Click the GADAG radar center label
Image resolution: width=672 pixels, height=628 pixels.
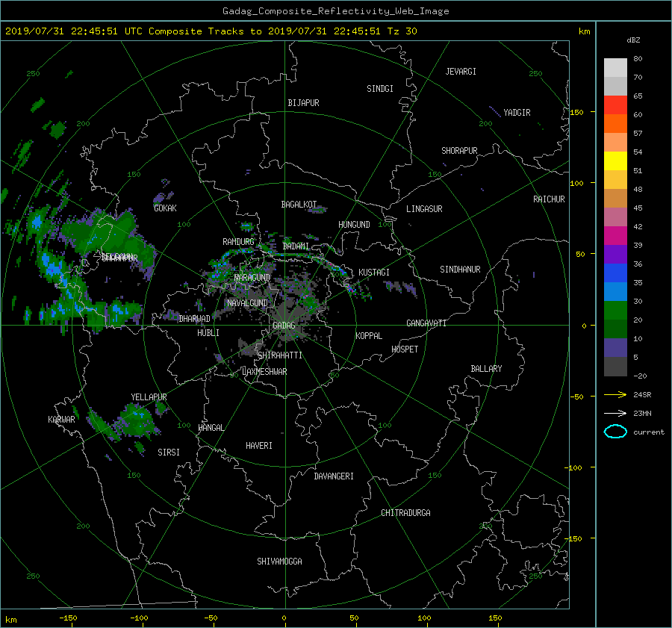(284, 326)
